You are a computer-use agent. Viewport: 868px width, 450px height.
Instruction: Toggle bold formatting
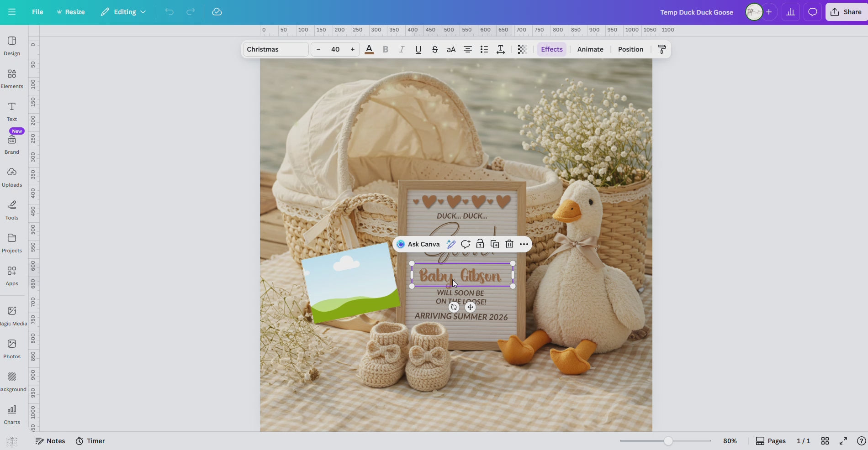pos(386,49)
